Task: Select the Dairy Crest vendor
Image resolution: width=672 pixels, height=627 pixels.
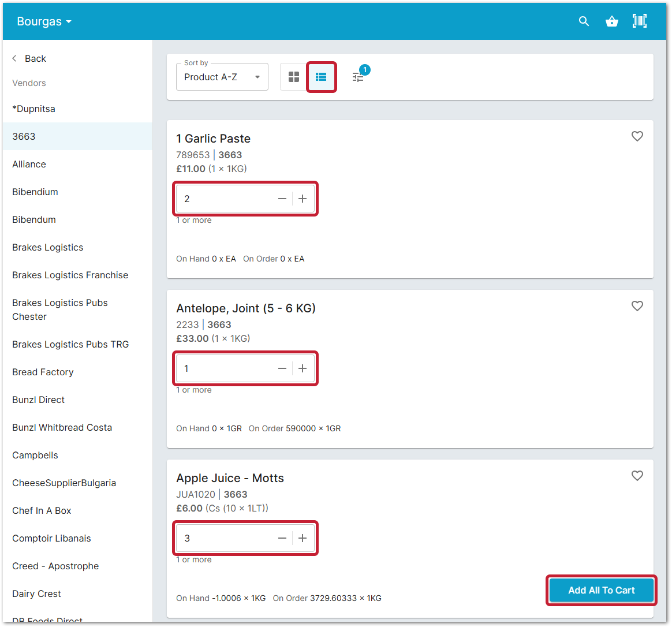Action: [36, 594]
